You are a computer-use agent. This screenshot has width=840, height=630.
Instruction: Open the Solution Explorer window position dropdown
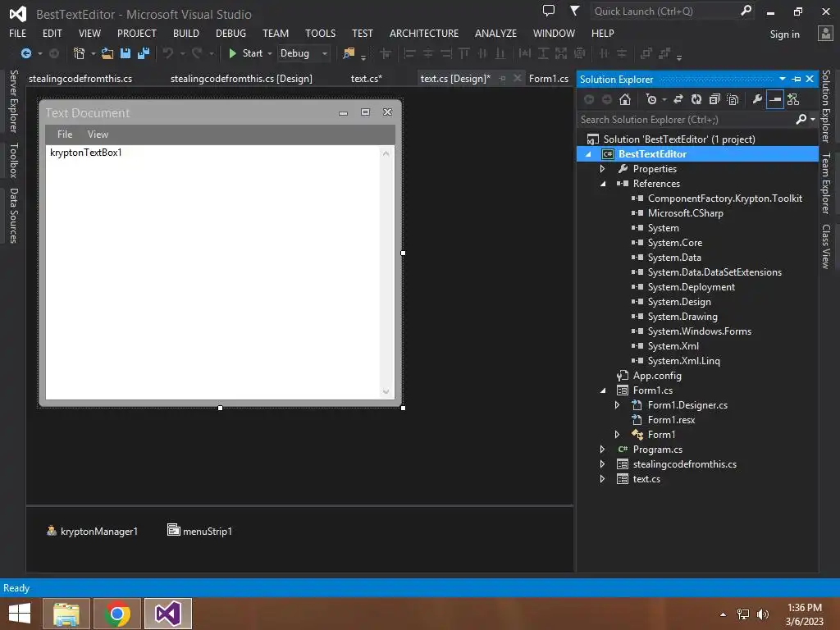pos(782,80)
